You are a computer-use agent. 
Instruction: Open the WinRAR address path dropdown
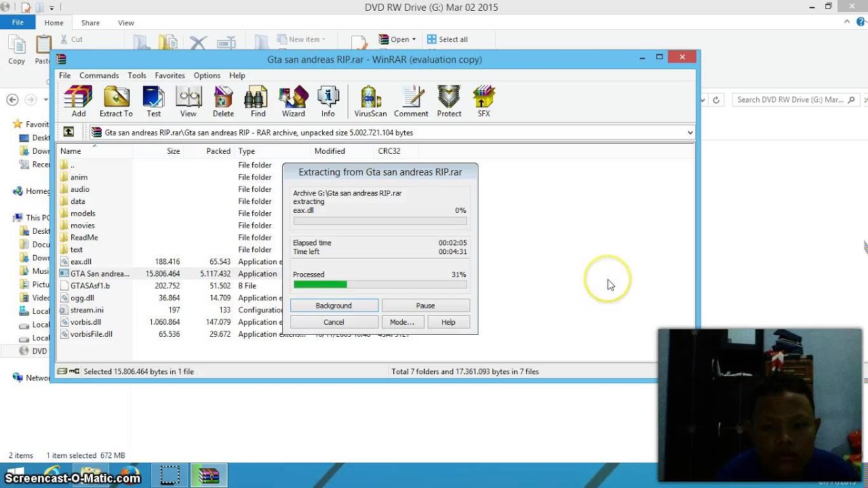[x=690, y=133]
